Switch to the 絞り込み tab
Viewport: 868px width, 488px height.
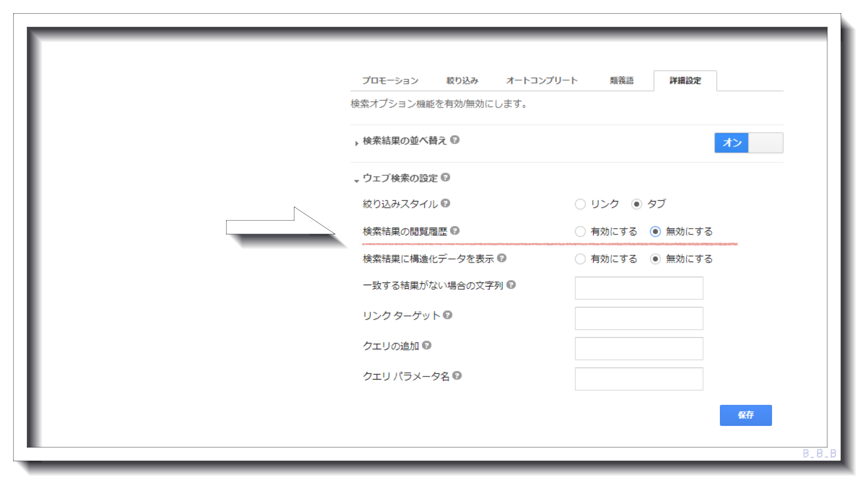462,80
